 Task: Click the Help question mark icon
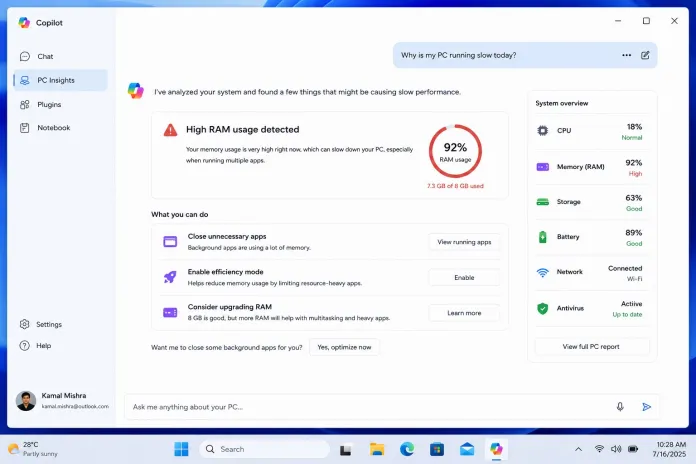pos(25,346)
